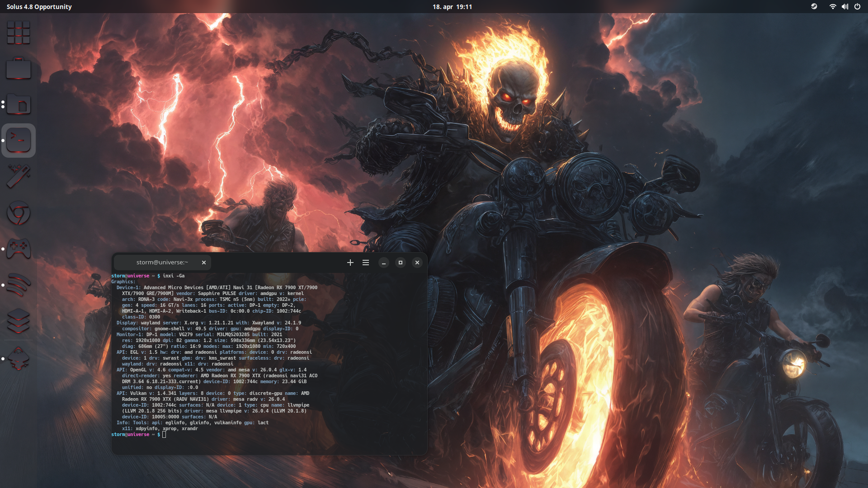Open the Chrome browser dock icon
This screenshot has height=488, width=868.
[x=19, y=213]
